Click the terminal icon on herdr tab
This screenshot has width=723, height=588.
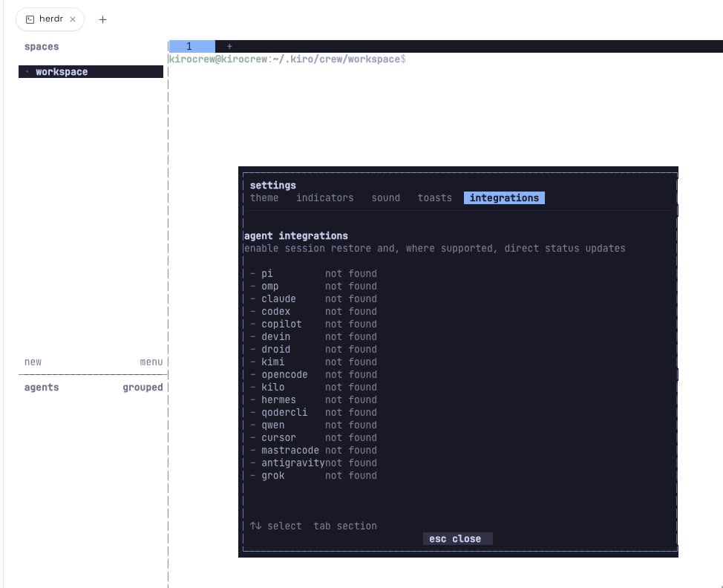click(30, 19)
